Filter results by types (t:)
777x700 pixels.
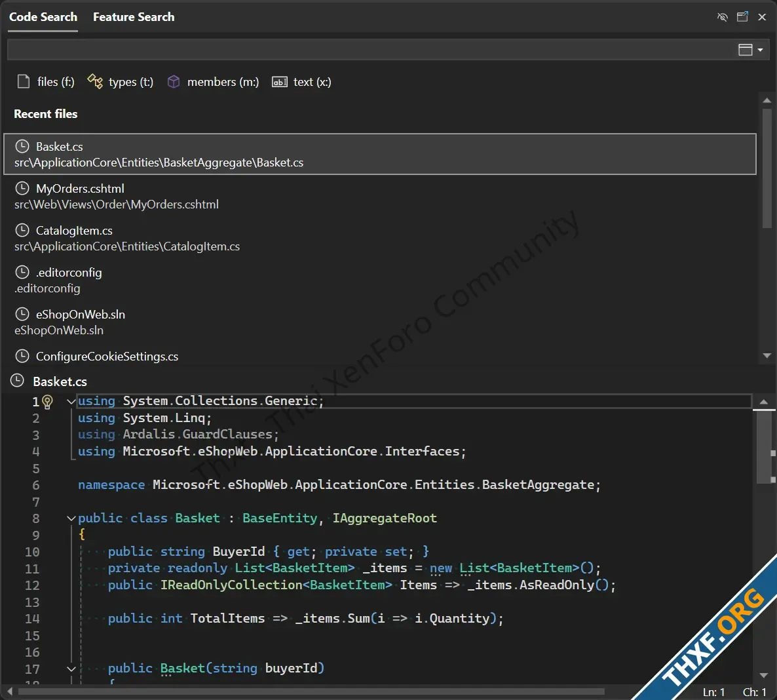(121, 82)
